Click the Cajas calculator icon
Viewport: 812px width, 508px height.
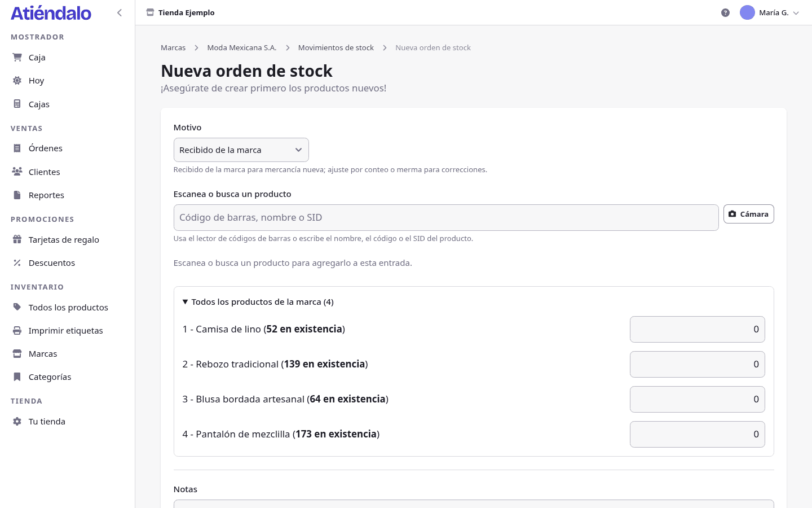[17, 104]
